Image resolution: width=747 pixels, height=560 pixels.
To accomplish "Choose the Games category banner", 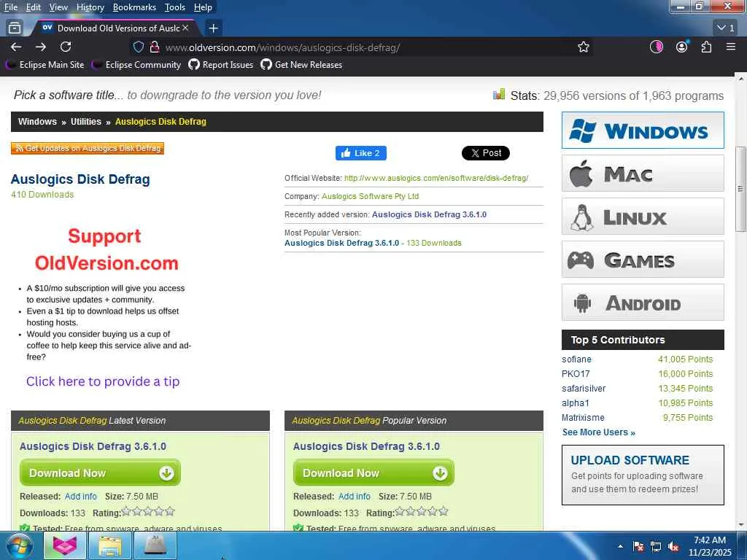I will point(643,260).
